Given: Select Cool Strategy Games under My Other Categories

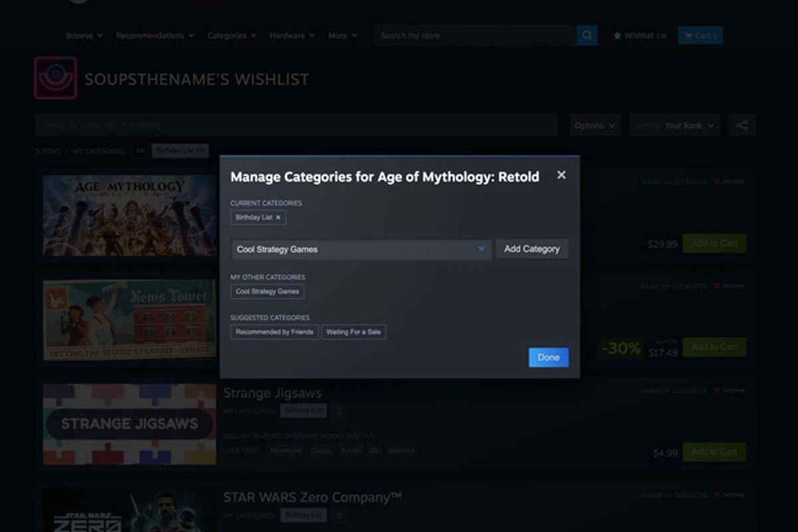Looking at the screenshot, I should [x=267, y=291].
